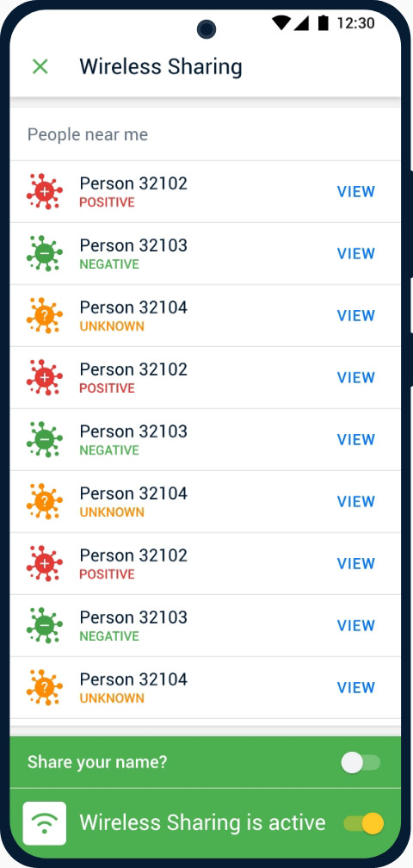
Task: Click the last orange unknown virus icon
Action: (44, 687)
